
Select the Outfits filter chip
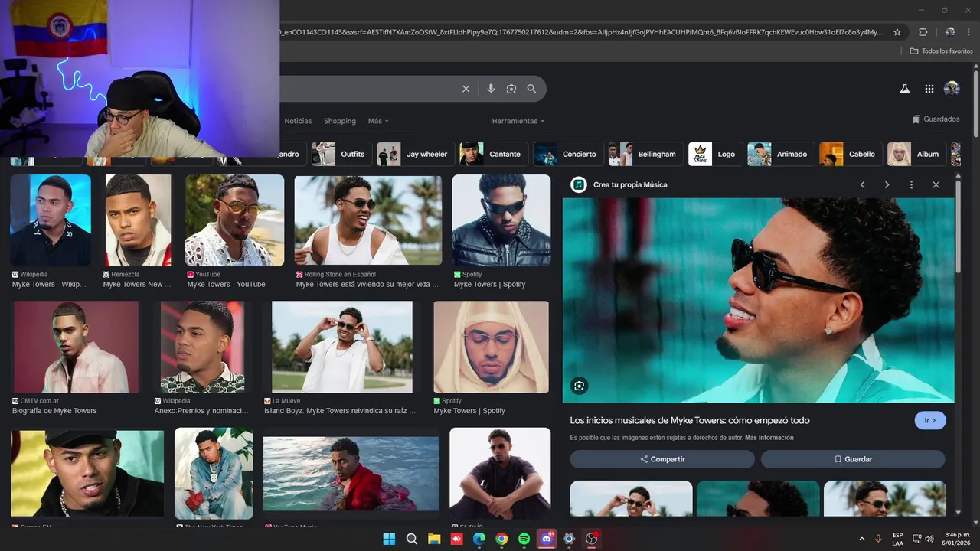coord(341,154)
